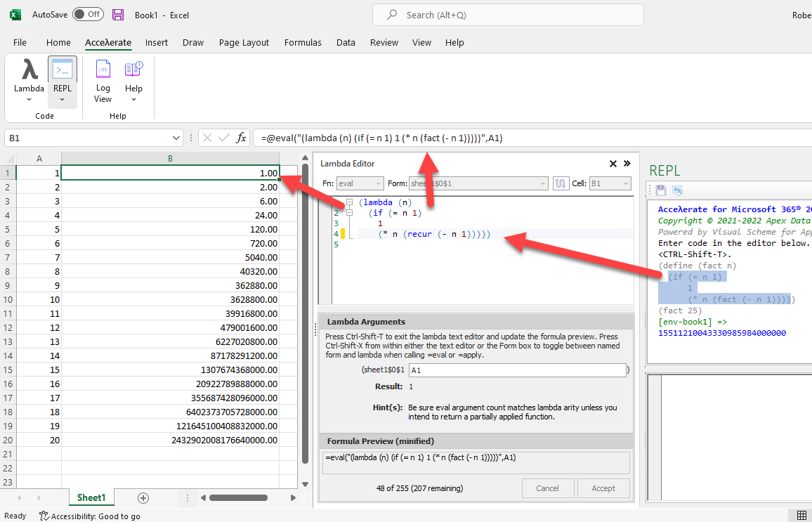Image resolution: width=812 pixels, height=522 pixels.
Task: Collapse the lambda code fold on line 1
Action: pyautogui.click(x=350, y=202)
